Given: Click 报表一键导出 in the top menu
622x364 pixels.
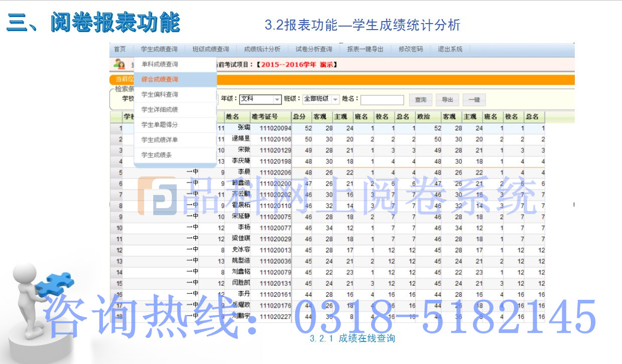Looking at the screenshot, I should coord(365,49).
